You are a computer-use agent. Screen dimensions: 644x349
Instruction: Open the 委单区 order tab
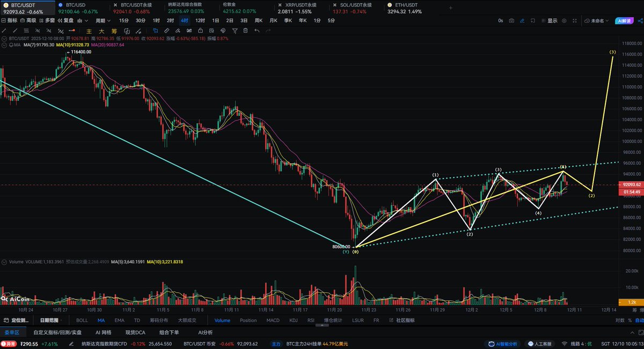12,332
